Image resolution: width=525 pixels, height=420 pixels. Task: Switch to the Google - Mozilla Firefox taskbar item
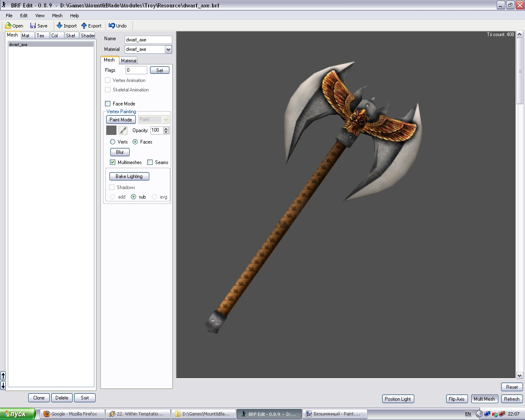(72, 414)
